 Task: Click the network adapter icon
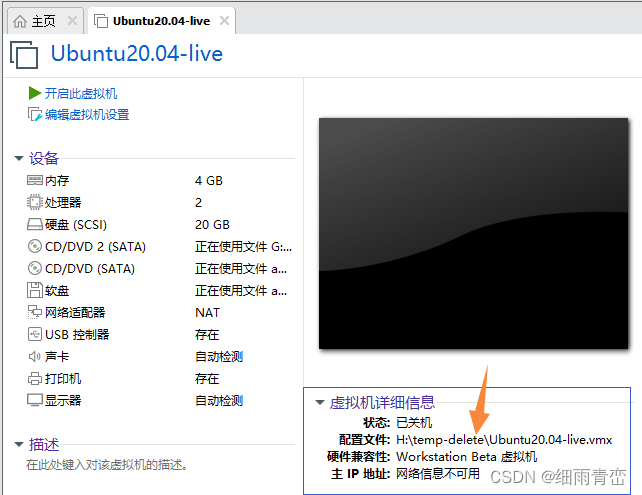click(x=35, y=312)
